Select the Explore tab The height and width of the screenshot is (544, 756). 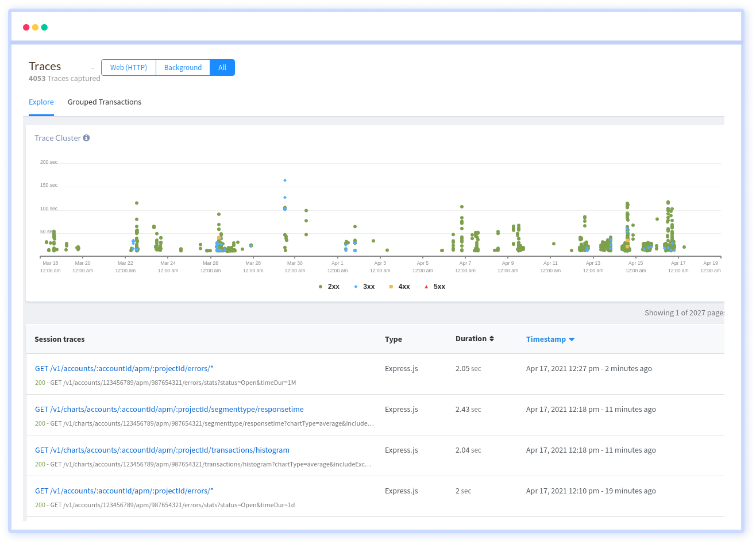click(x=41, y=102)
